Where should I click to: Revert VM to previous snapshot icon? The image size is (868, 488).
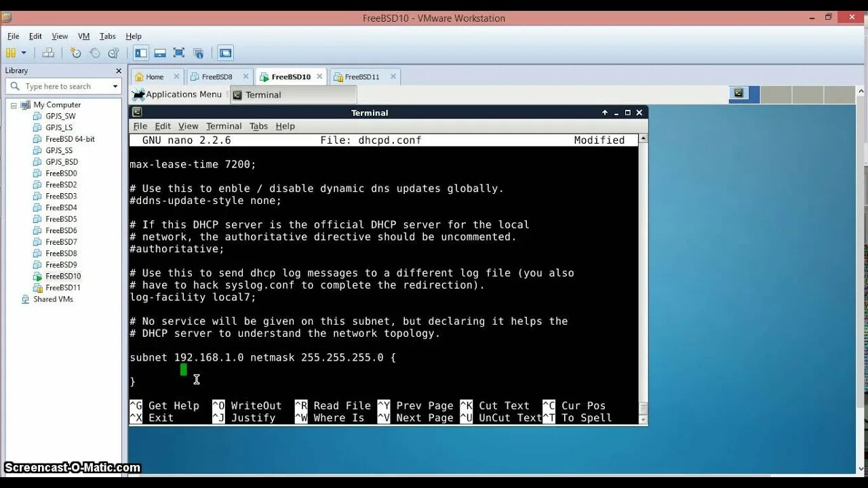[94, 53]
